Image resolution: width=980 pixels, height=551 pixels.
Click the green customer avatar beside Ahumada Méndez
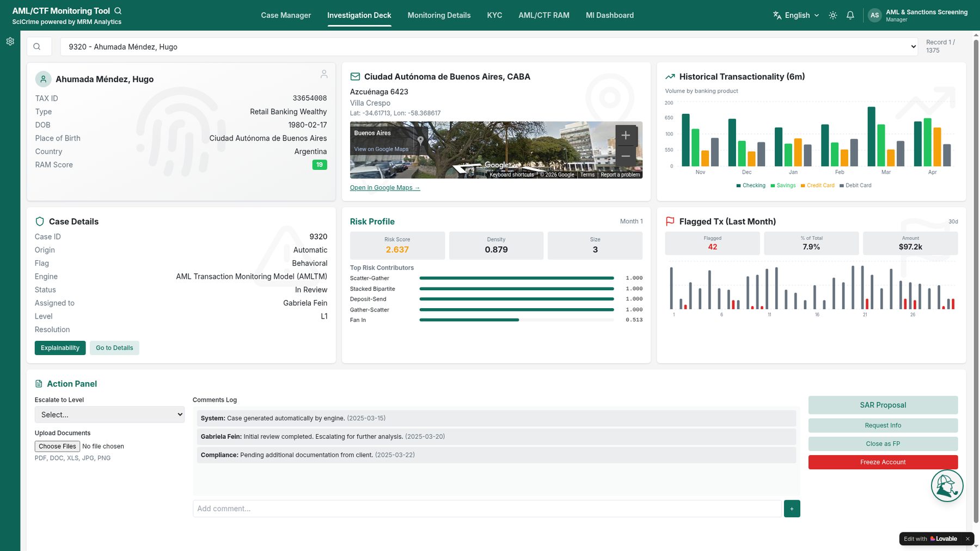44,79
